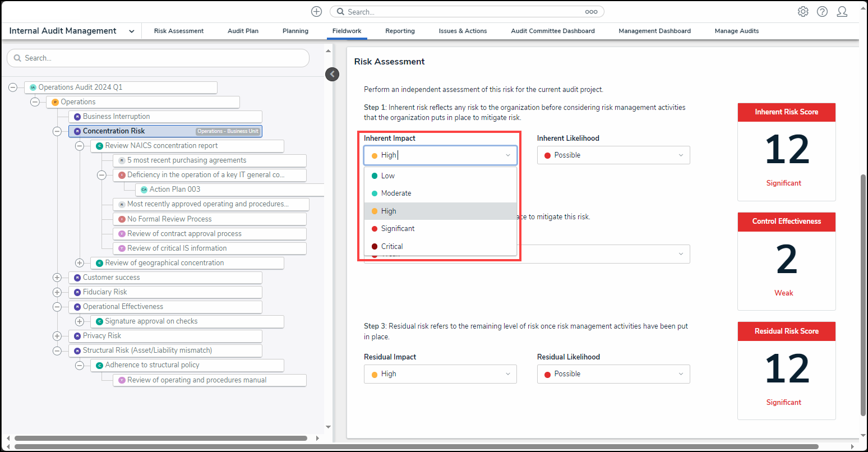
Task: Open the Business Interruption risk item
Action: [116, 117]
